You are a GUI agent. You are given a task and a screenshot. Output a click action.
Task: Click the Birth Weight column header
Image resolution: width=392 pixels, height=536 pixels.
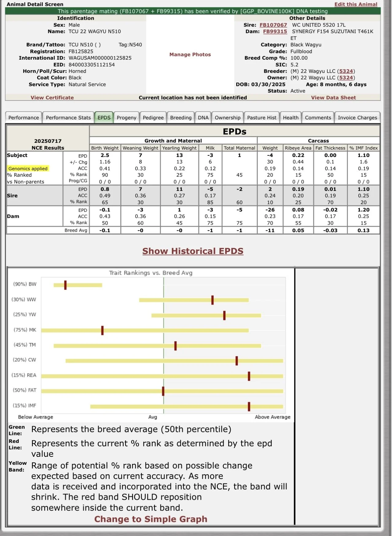(x=105, y=148)
